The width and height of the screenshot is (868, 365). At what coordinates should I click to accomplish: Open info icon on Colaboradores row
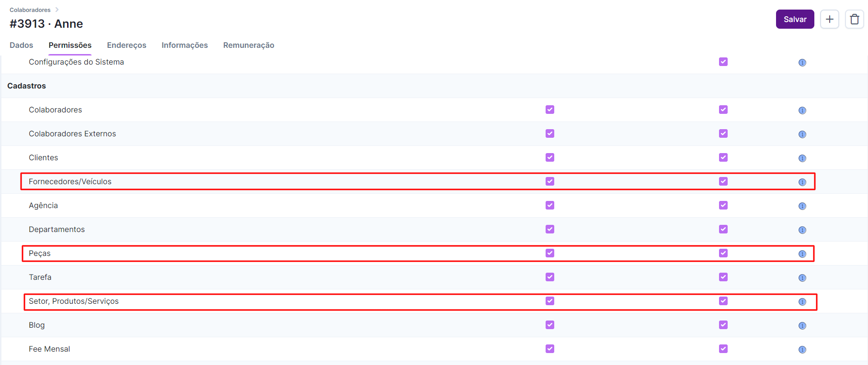tap(802, 111)
